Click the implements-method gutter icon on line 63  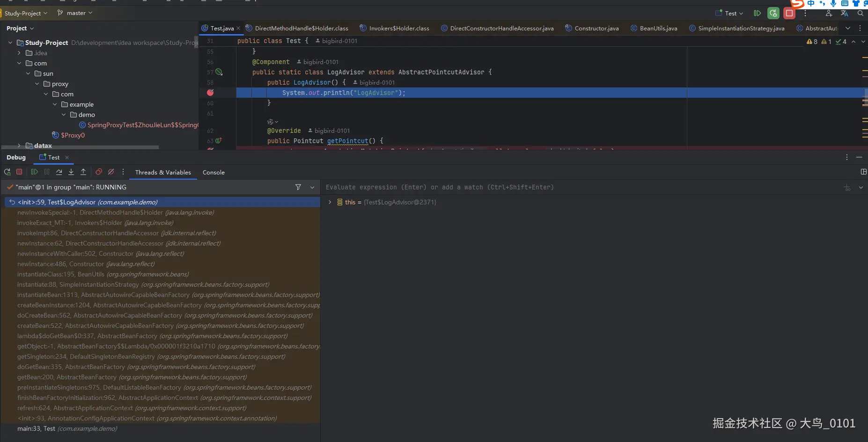pyautogui.click(x=218, y=141)
